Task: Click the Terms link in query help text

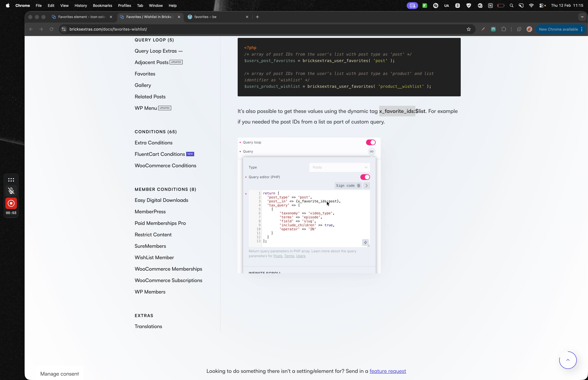Action: (x=289, y=256)
